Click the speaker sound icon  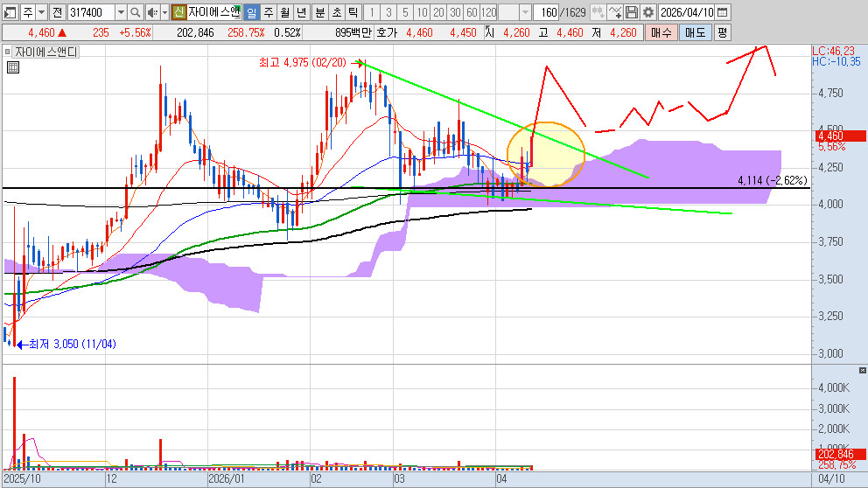(x=151, y=11)
